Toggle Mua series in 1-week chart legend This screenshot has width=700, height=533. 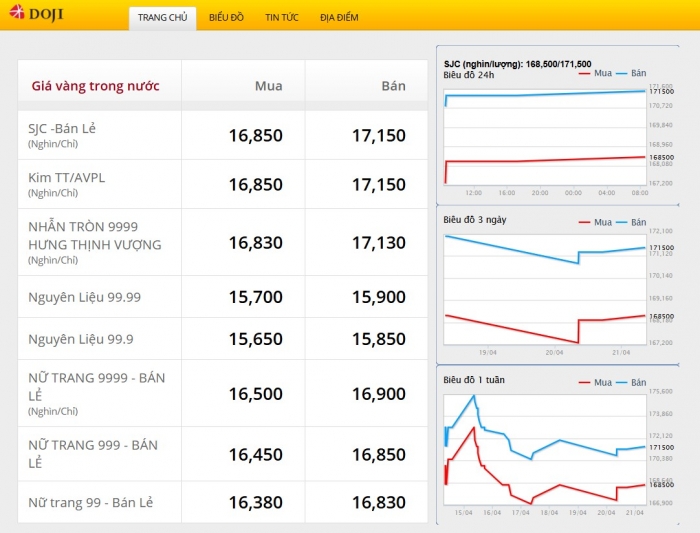click(x=596, y=382)
